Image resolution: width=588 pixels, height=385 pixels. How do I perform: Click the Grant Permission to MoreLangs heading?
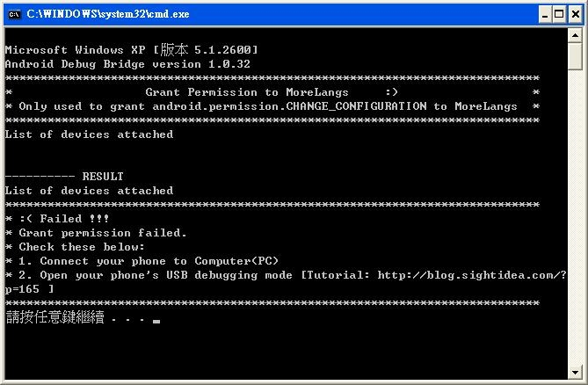pyautogui.click(x=247, y=92)
